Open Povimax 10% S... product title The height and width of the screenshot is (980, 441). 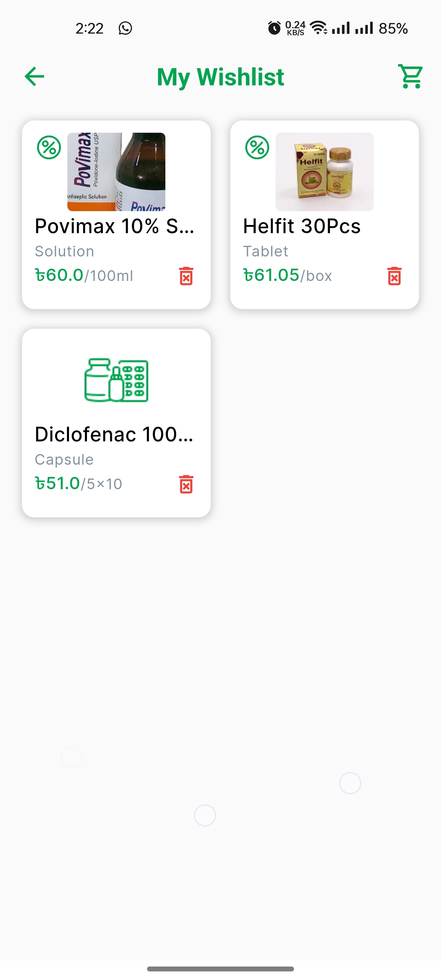(x=114, y=226)
